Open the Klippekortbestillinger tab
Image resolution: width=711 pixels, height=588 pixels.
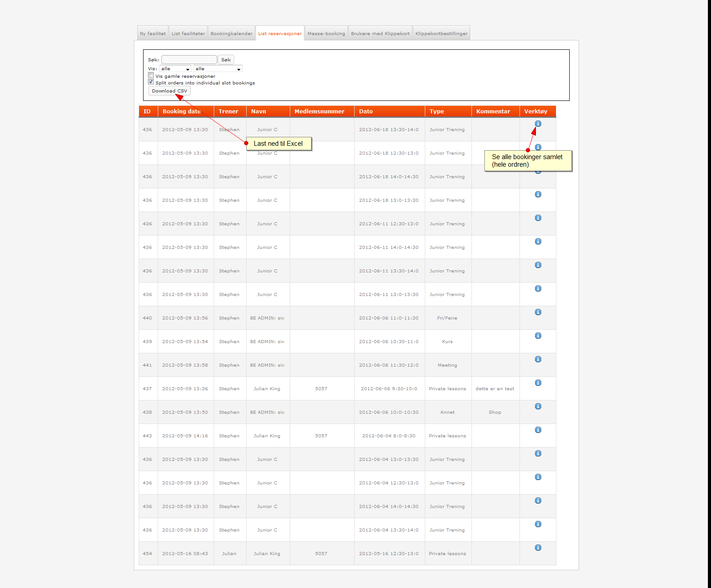(441, 33)
